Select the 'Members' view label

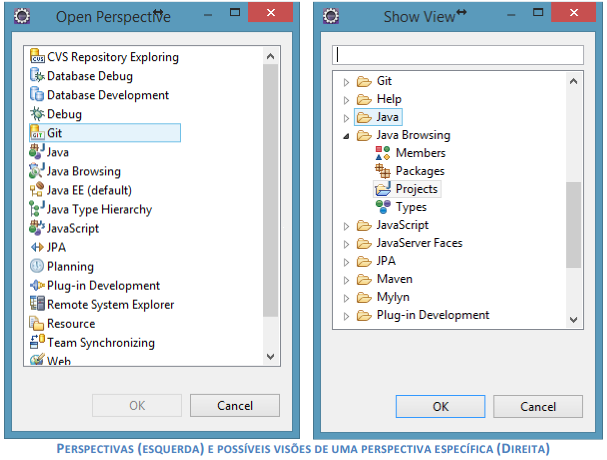tap(420, 153)
